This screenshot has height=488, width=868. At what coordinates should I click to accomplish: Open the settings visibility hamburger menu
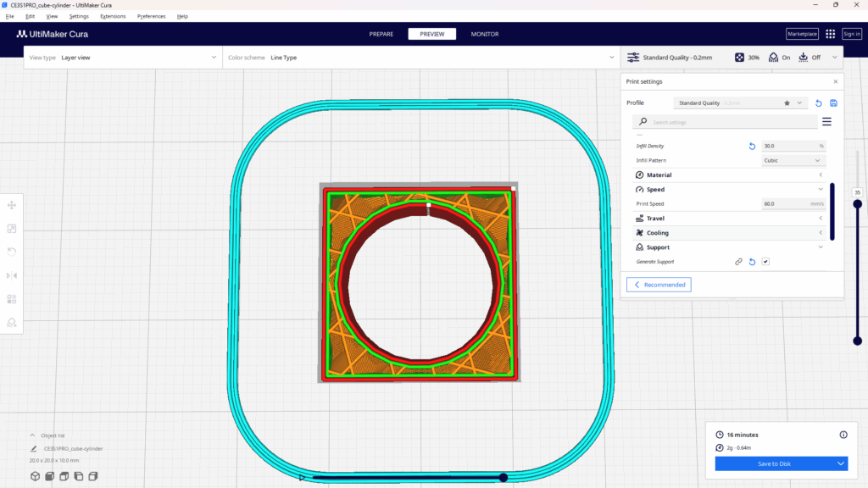pos(826,122)
